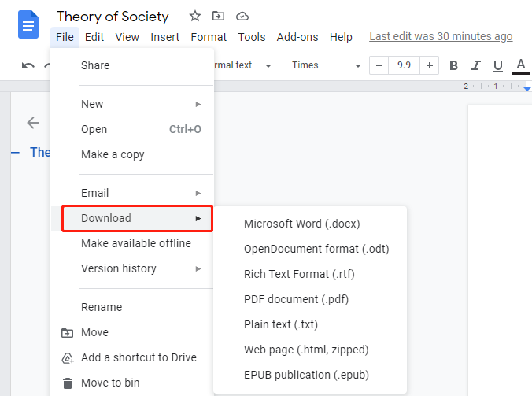Click the Theory of Society title
Screen dimensions: 532x396
pos(113,17)
